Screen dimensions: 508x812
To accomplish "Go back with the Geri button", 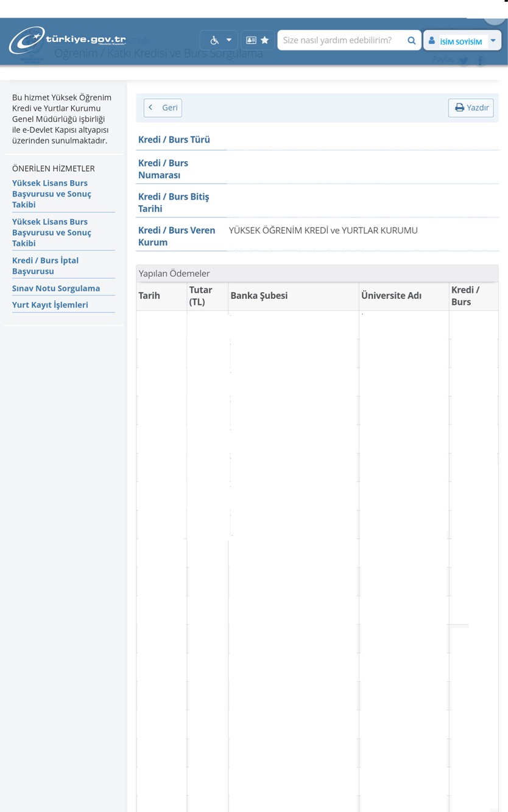I will click(x=163, y=108).
